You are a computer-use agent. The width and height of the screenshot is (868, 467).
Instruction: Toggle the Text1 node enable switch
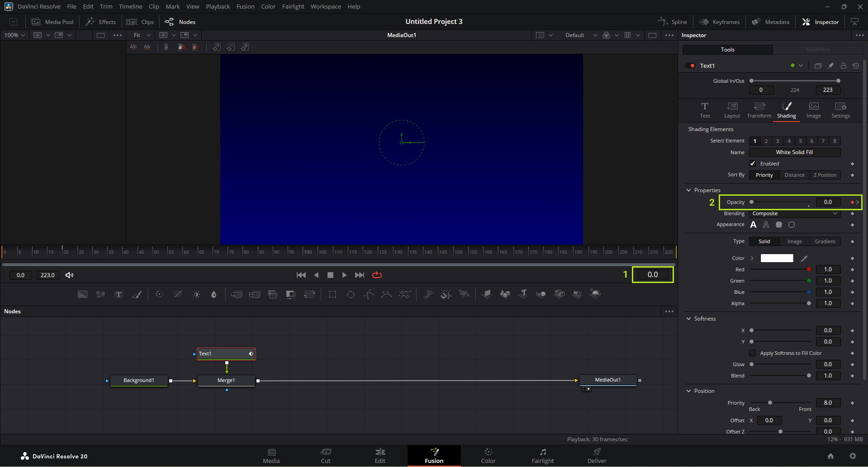pyautogui.click(x=690, y=66)
